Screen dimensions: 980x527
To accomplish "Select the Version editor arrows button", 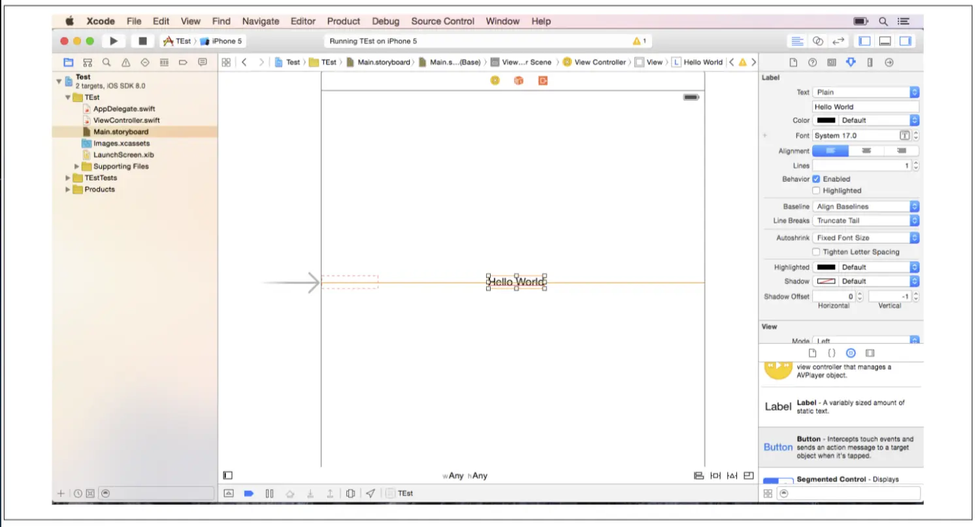I will click(839, 41).
